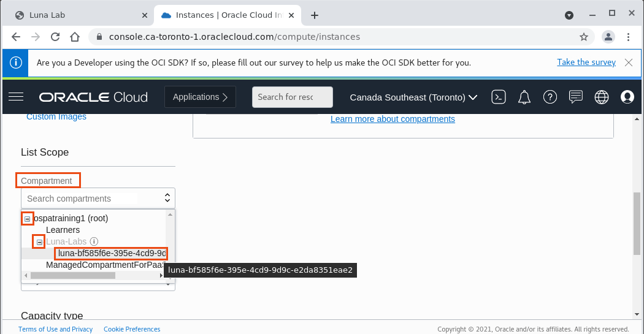This screenshot has width=644, height=334.
Task: Click the page vertical scrollbar thumb
Action: coord(637,224)
